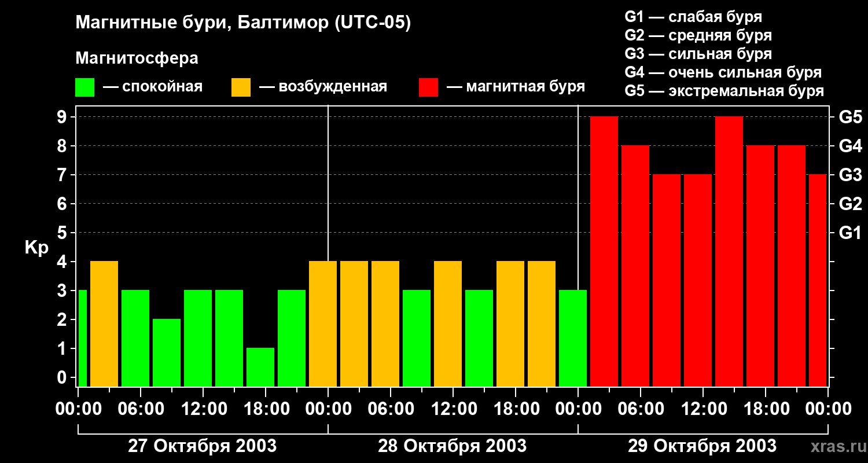Click the red Kp 9 bar after 12:00, 29 Октября
This screenshot has width=868, height=463.
[x=729, y=251]
